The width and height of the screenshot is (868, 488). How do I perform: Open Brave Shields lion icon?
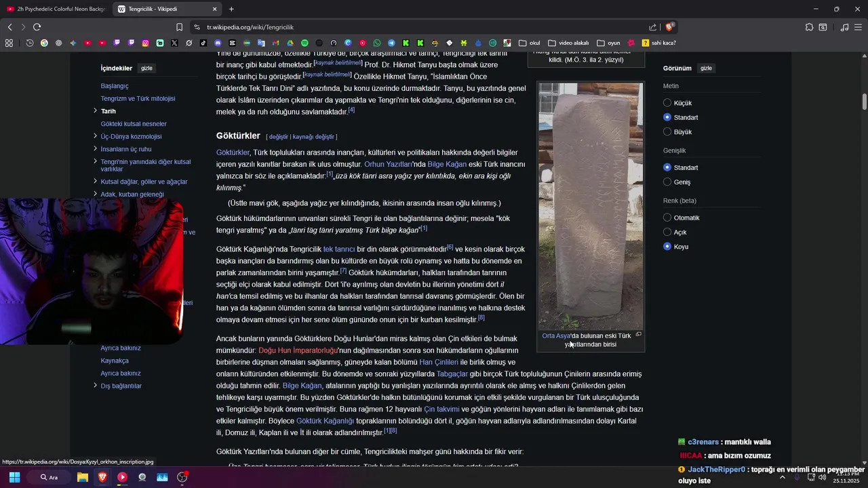pos(669,27)
